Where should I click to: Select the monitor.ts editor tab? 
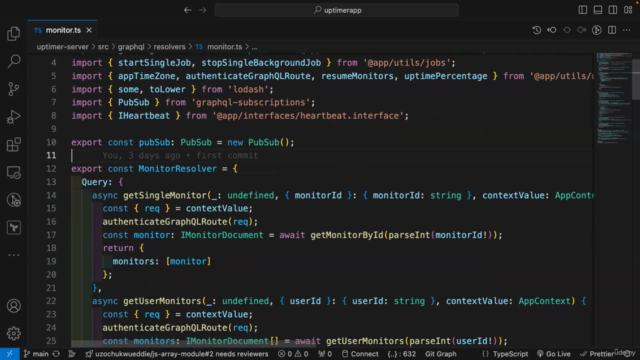pos(62,30)
